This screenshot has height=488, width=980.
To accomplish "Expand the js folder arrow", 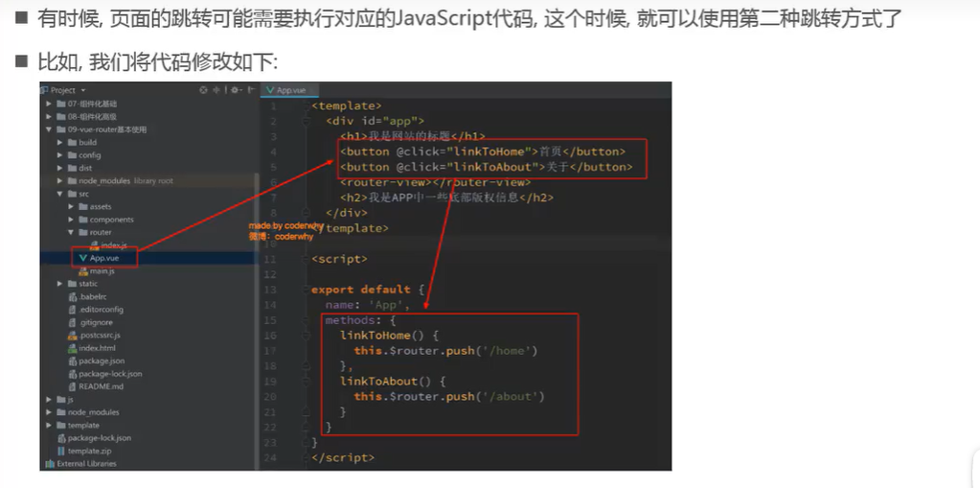I will [x=49, y=399].
